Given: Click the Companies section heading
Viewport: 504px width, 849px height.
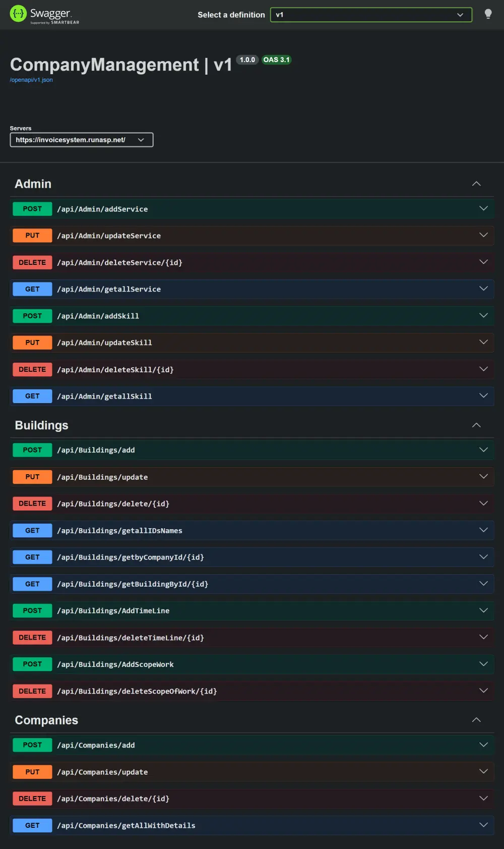Looking at the screenshot, I should pyautogui.click(x=46, y=720).
